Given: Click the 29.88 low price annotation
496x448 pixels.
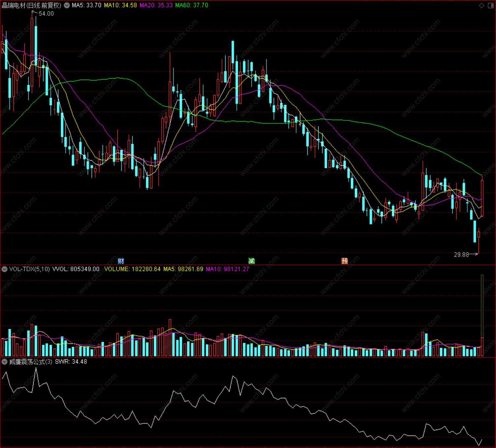Looking at the screenshot, I should click(x=461, y=255).
